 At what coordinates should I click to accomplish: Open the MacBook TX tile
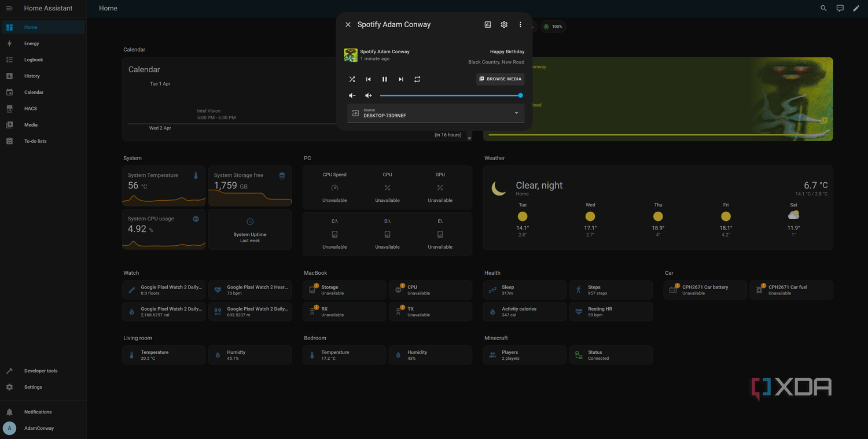(431, 312)
